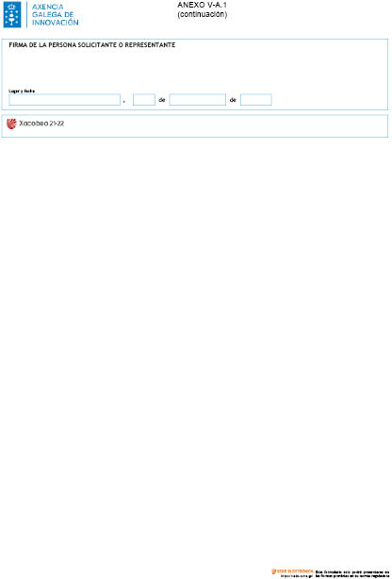This screenshot has width=392, height=579.
Task: Click the month field between the "de" labels
Action: click(x=198, y=100)
